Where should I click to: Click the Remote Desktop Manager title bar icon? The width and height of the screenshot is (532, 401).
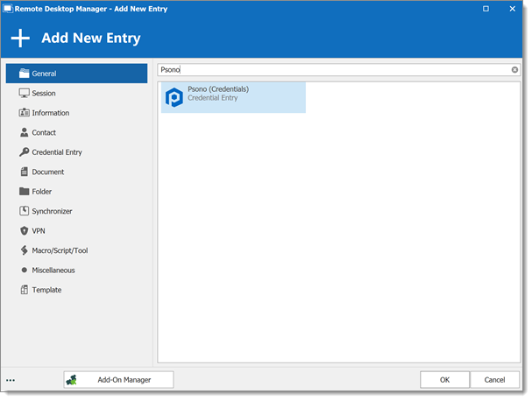pos(8,9)
